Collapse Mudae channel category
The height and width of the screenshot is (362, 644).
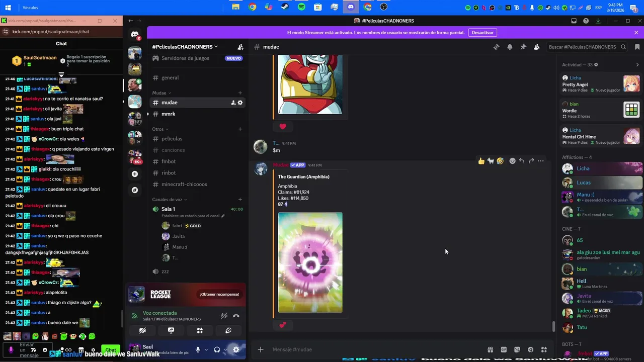click(162, 93)
